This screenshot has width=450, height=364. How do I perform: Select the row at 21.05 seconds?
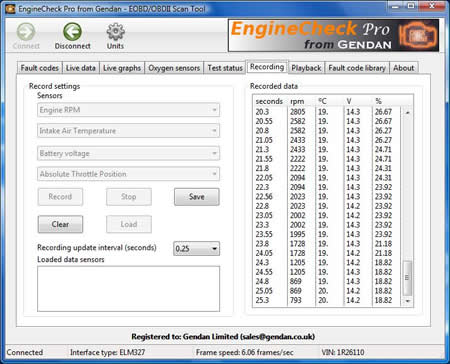pyautogui.click(x=327, y=140)
